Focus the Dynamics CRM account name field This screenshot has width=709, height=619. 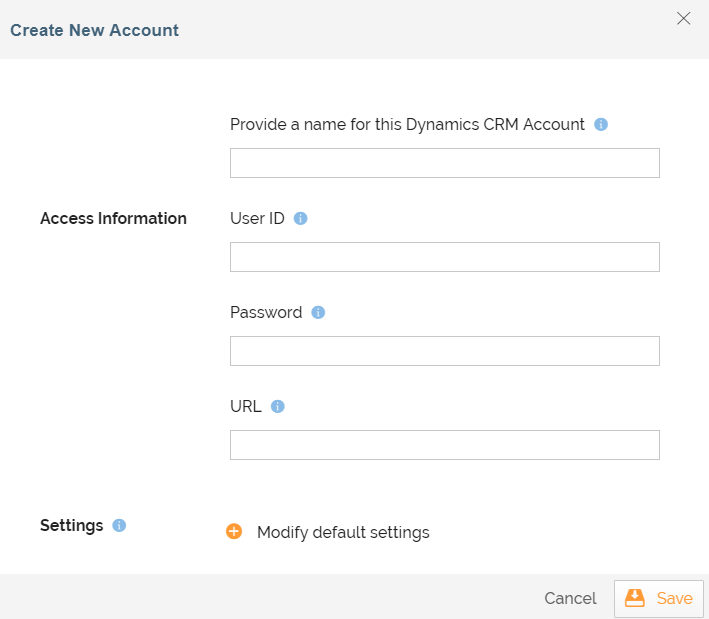pos(444,163)
